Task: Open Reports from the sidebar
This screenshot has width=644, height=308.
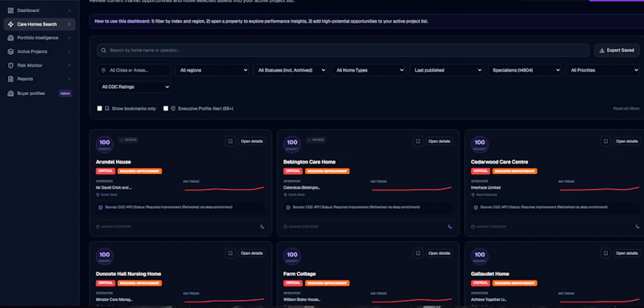Action: point(39,79)
